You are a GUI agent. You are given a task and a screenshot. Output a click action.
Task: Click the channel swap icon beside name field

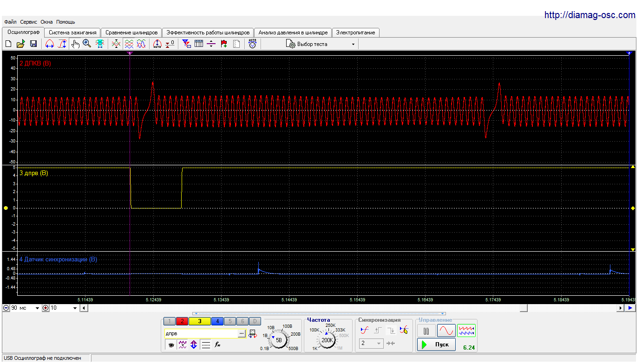coord(253,333)
